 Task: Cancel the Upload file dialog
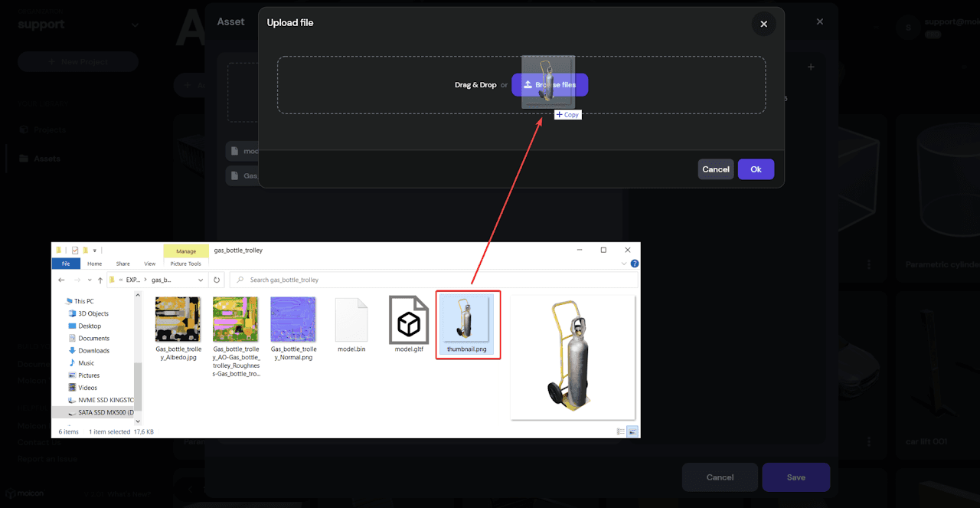pyautogui.click(x=715, y=169)
